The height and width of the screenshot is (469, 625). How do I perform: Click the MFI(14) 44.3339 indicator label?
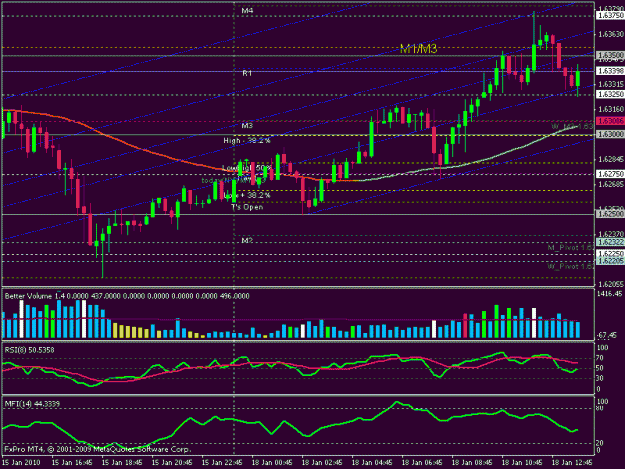pyautogui.click(x=32, y=404)
